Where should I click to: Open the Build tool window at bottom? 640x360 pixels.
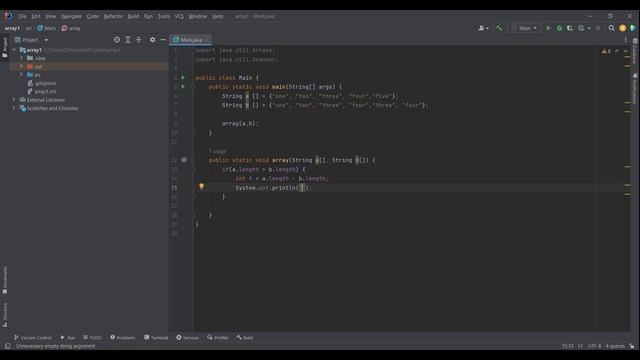(x=245, y=338)
